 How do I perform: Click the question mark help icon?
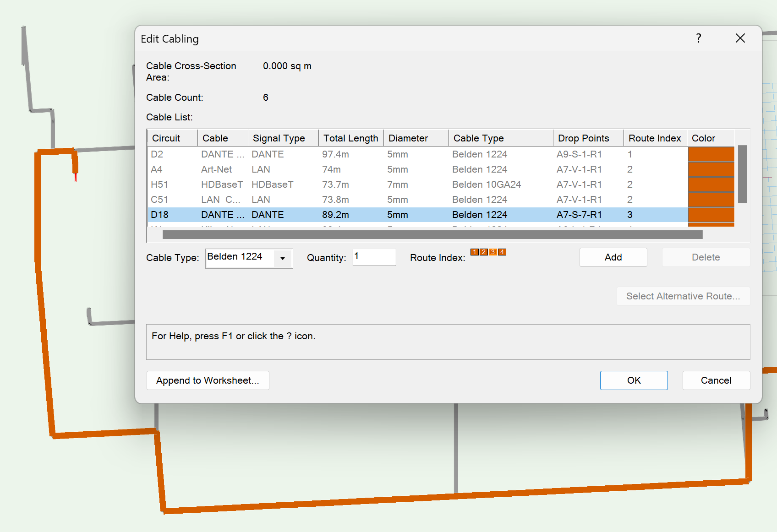click(698, 38)
